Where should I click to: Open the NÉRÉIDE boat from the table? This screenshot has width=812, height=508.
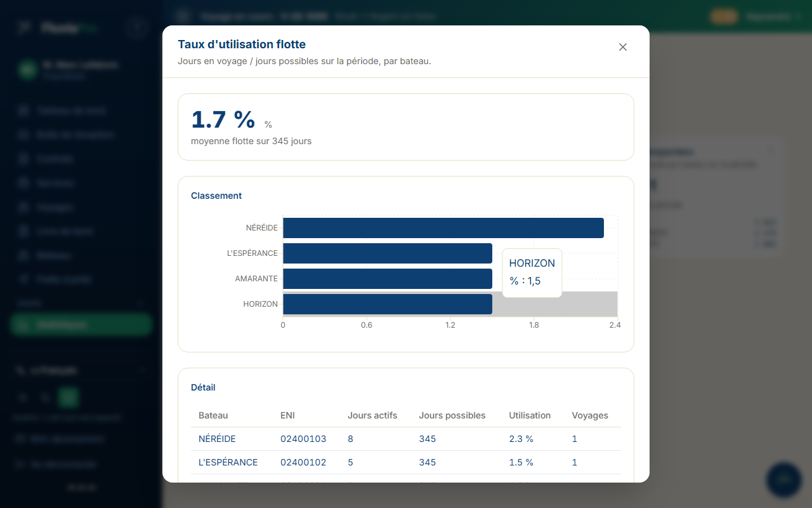coord(217,439)
